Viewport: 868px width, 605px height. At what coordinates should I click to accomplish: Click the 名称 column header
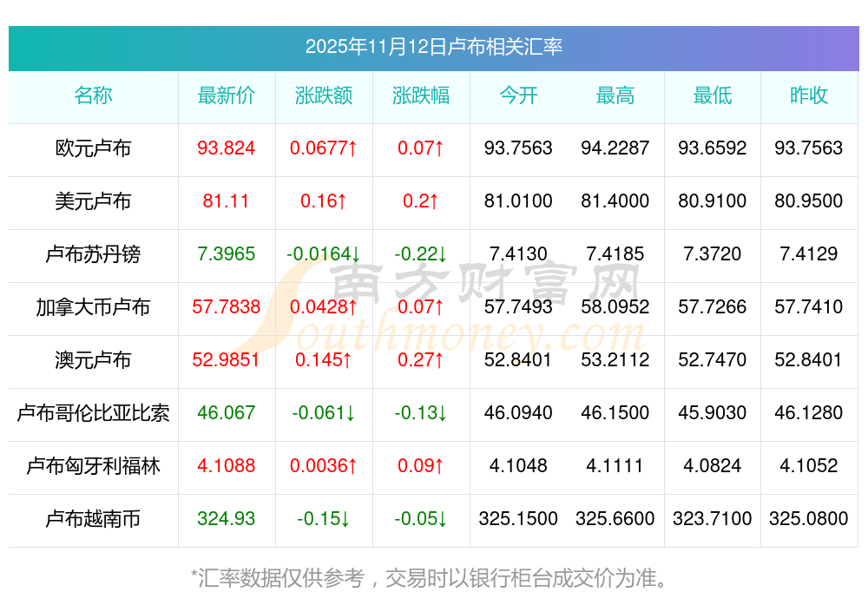[x=94, y=96]
